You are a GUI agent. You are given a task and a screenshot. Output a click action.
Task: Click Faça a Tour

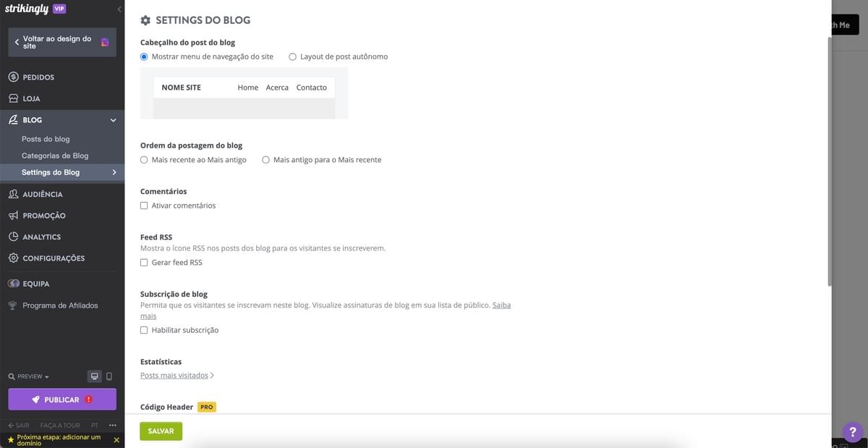coord(60,426)
